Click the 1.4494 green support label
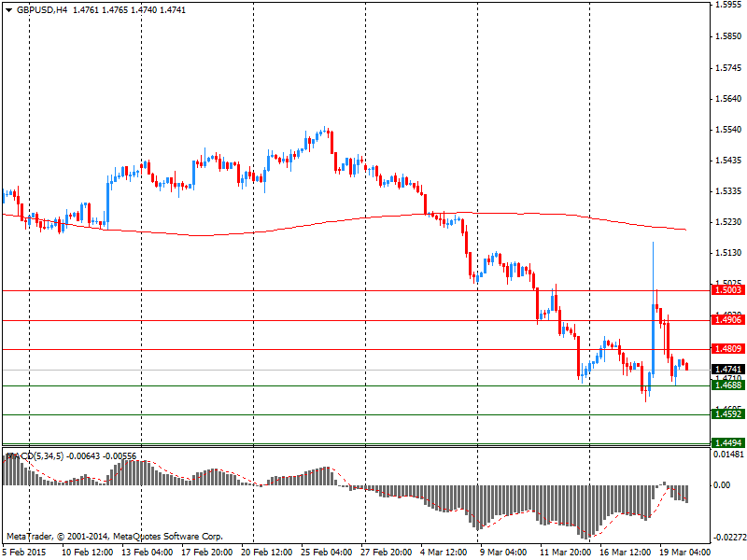747x560 pixels. click(x=728, y=442)
